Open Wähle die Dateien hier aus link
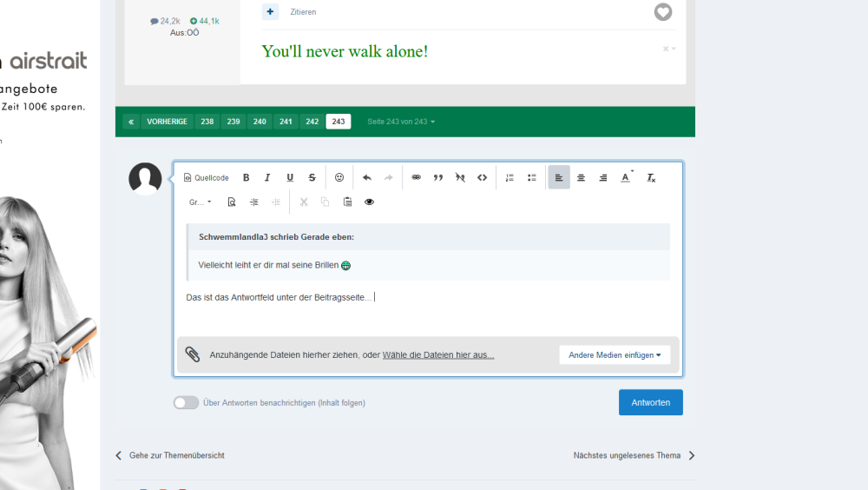 click(438, 355)
